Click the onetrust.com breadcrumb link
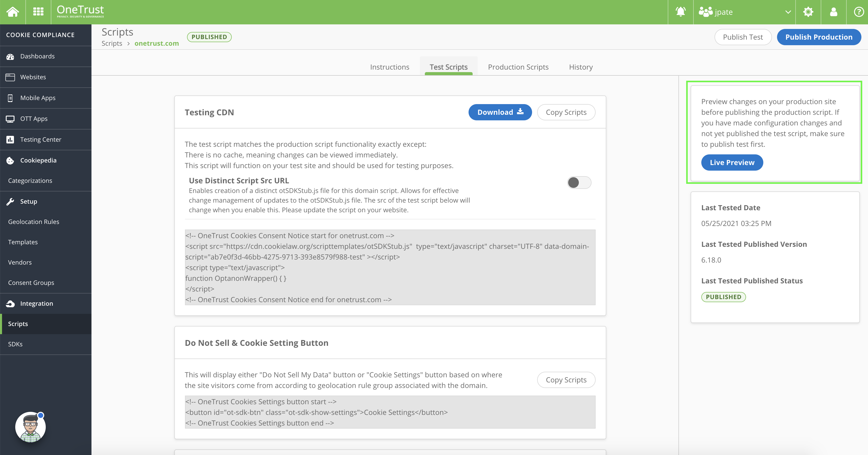 click(156, 43)
